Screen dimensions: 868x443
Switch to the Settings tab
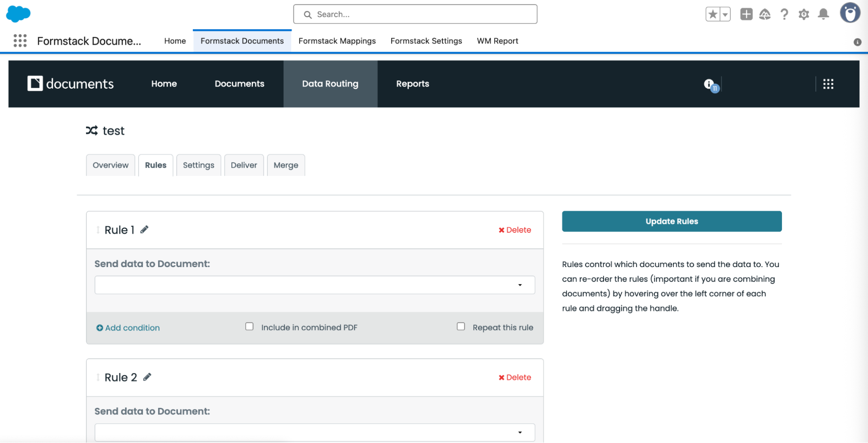(198, 165)
